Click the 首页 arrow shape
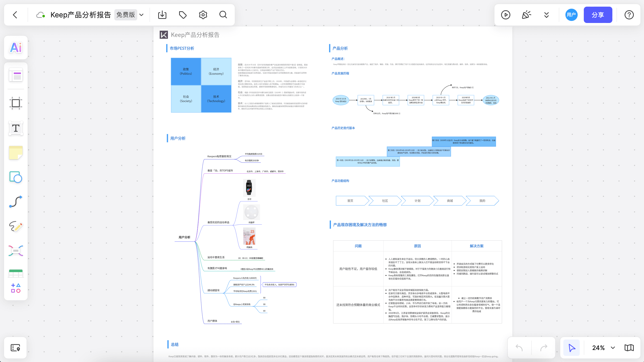 tap(352, 201)
